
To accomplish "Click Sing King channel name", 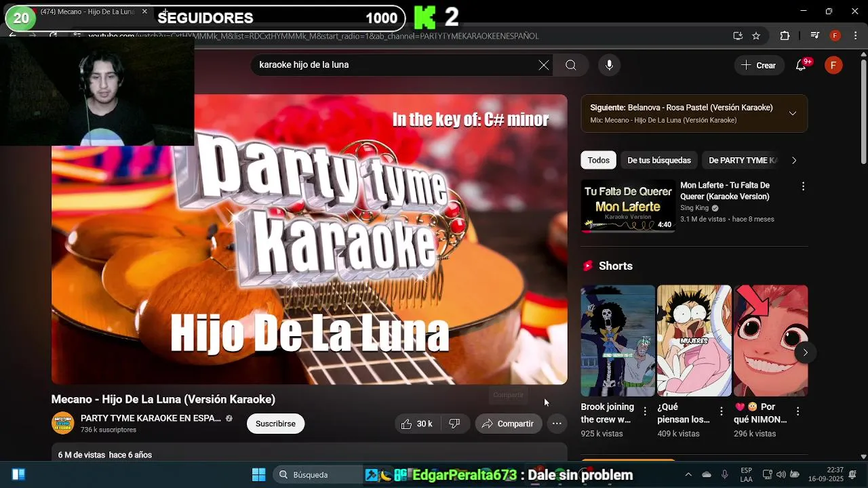I will (694, 208).
